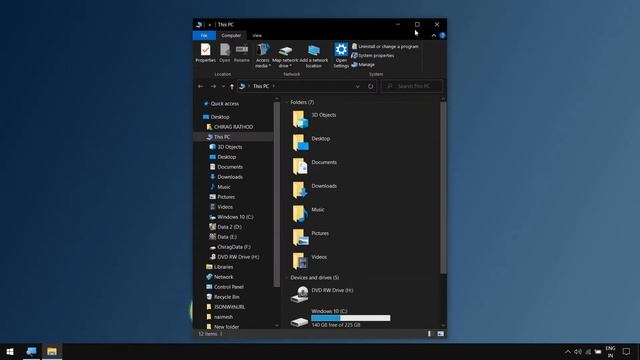This screenshot has width=640, height=360.
Task: Select Quick access in the navigation pane
Action: (x=221, y=104)
